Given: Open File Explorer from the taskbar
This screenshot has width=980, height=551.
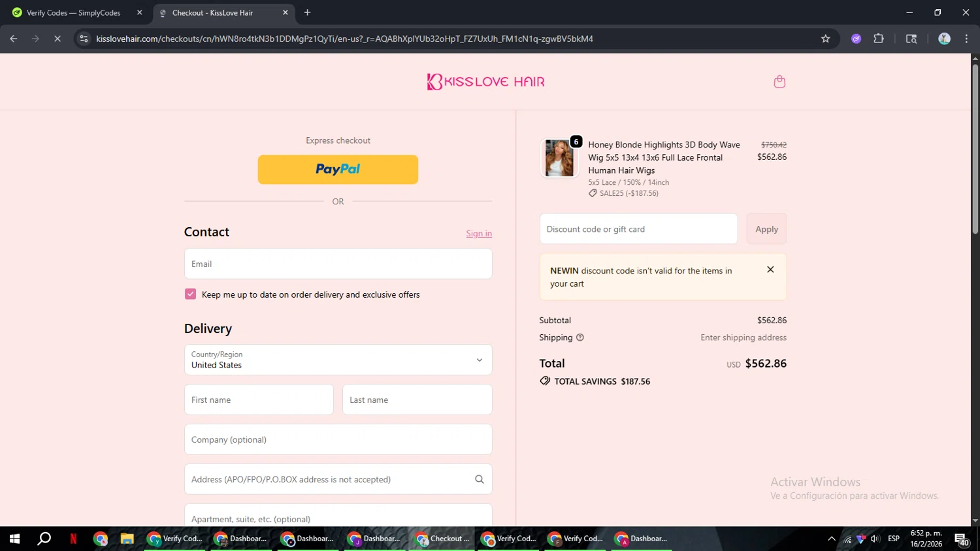Looking at the screenshot, I should (x=127, y=539).
